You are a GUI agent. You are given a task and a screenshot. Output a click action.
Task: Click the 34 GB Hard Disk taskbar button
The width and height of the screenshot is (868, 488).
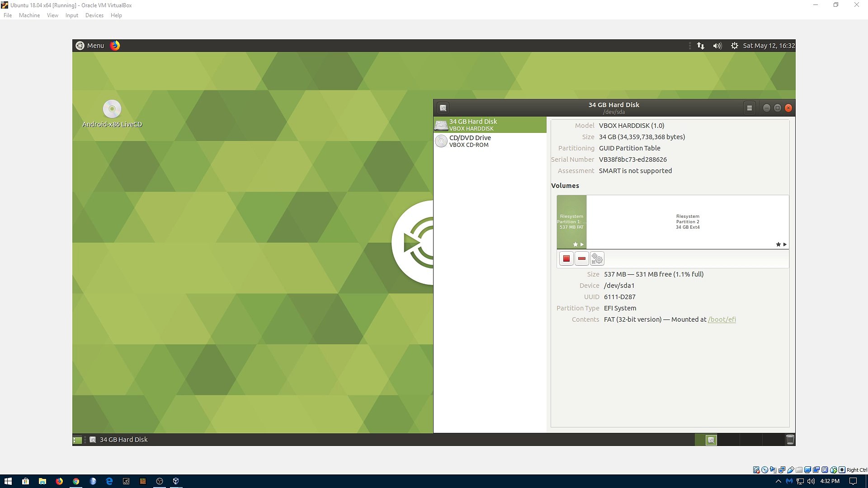[119, 440]
